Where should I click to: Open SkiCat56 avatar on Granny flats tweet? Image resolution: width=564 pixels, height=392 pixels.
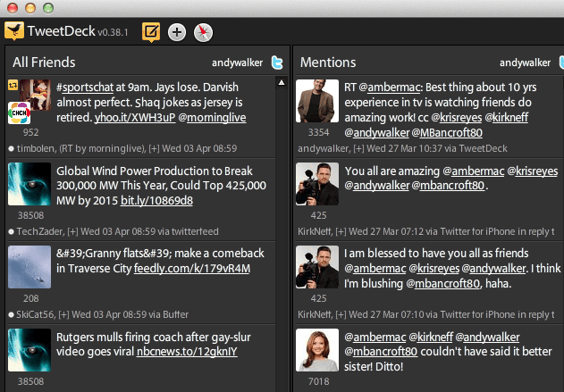[29, 267]
